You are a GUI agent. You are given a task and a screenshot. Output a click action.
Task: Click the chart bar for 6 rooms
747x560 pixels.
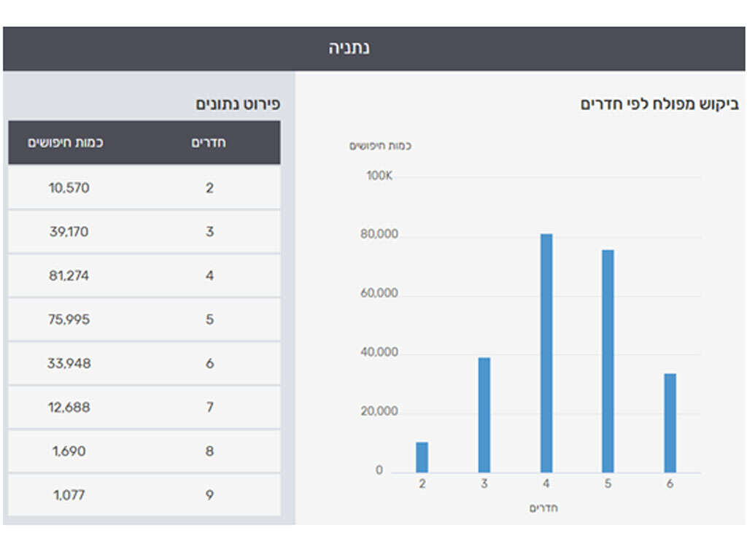pos(670,423)
